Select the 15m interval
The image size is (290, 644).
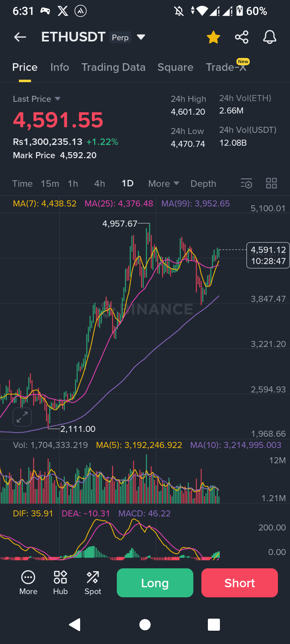click(50, 184)
